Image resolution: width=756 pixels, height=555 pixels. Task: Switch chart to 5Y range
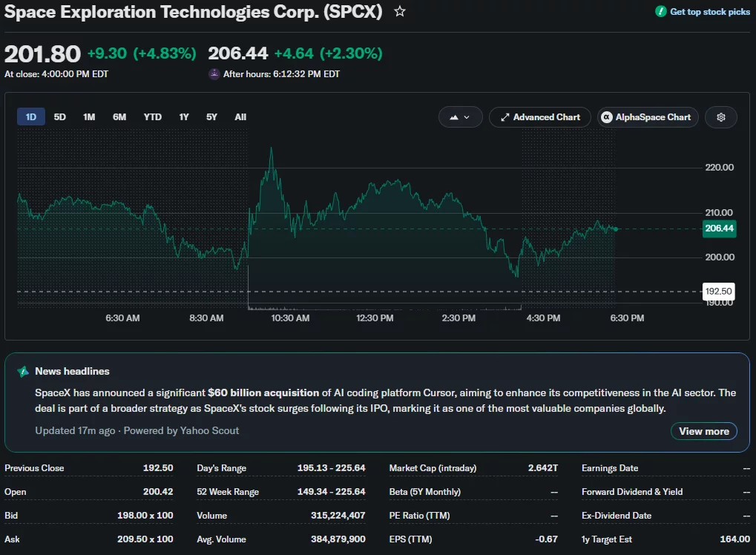pyautogui.click(x=211, y=116)
